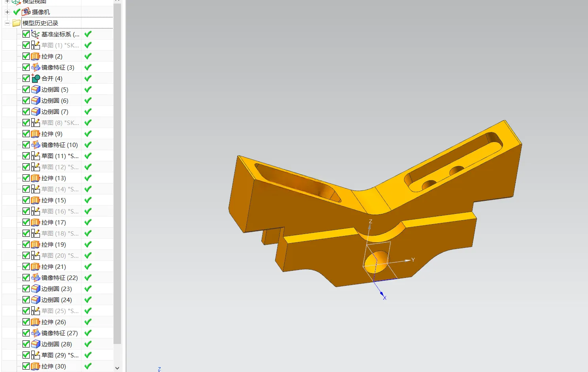Click the sketch icon beside 草图 (11)
Viewport: 588px width, 372px height.
(x=36, y=156)
